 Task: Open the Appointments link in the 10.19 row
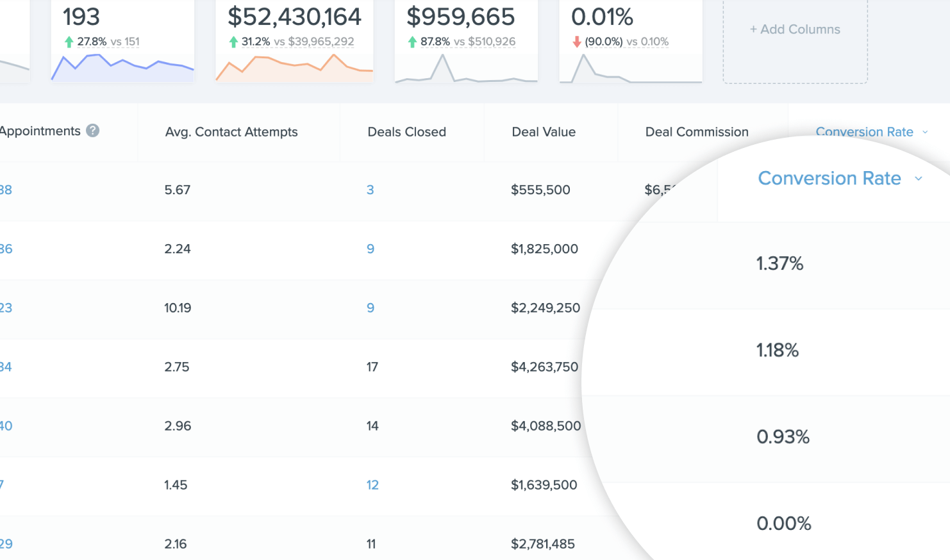tap(6, 308)
